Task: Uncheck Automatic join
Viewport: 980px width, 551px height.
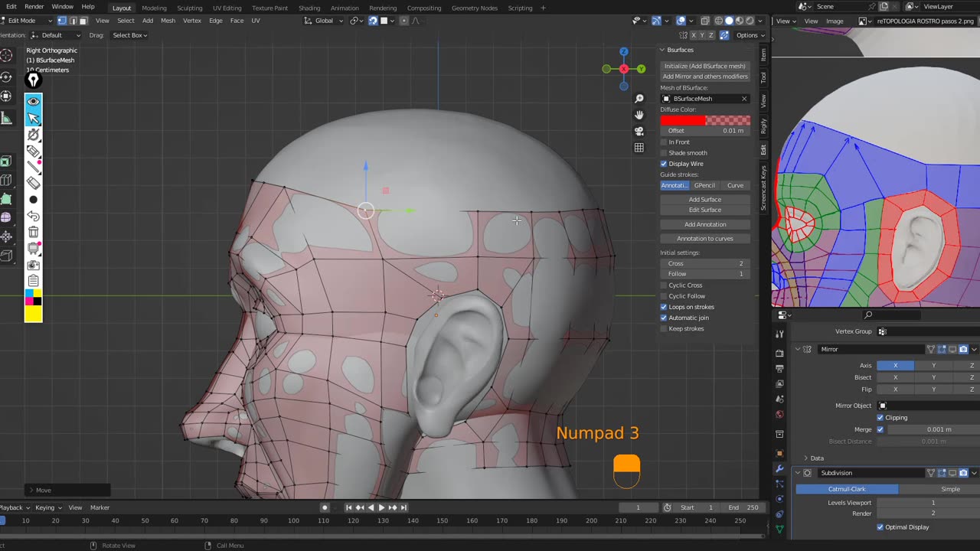Action: pyautogui.click(x=664, y=318)
